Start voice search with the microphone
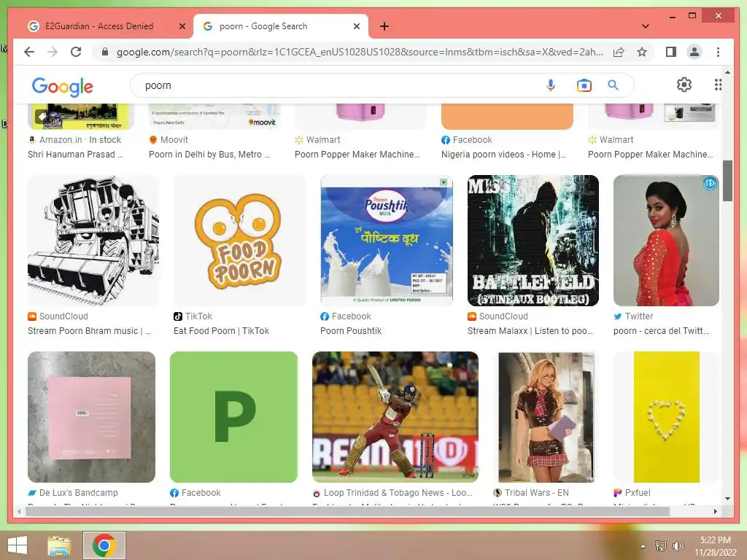The image size is (747, 560). pos(551,85)
